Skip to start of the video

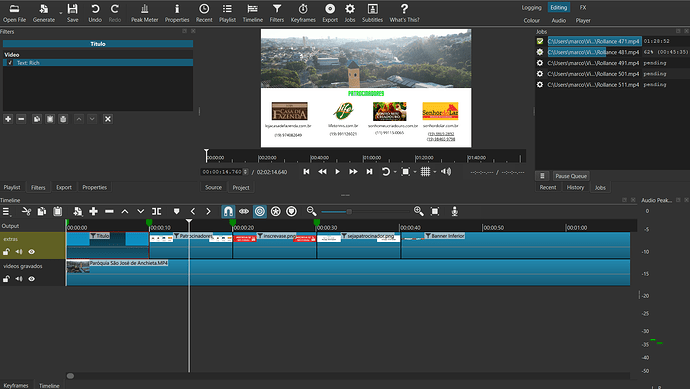coord(306,172)
